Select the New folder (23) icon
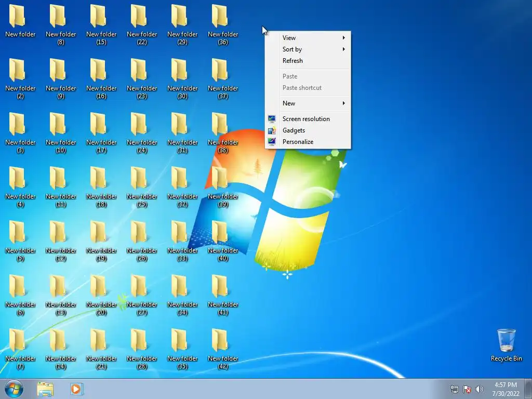532x399 pixels. click(x=138, y=70)
